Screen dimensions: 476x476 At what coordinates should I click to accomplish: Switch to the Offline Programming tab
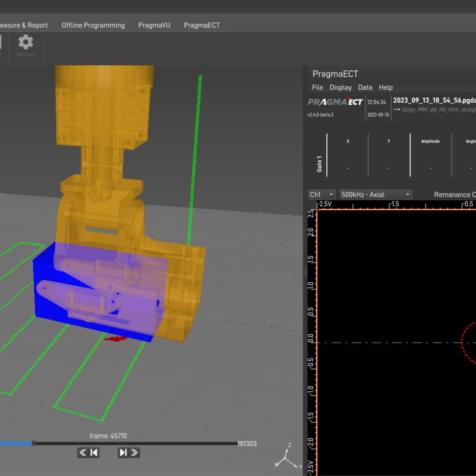tap(93, 25)
